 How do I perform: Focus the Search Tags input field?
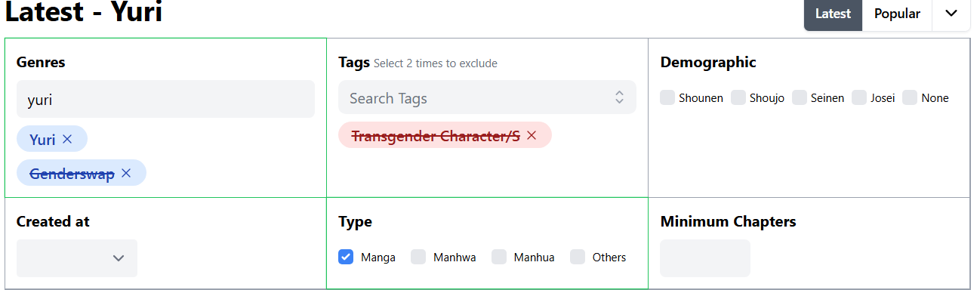(476, 97)
